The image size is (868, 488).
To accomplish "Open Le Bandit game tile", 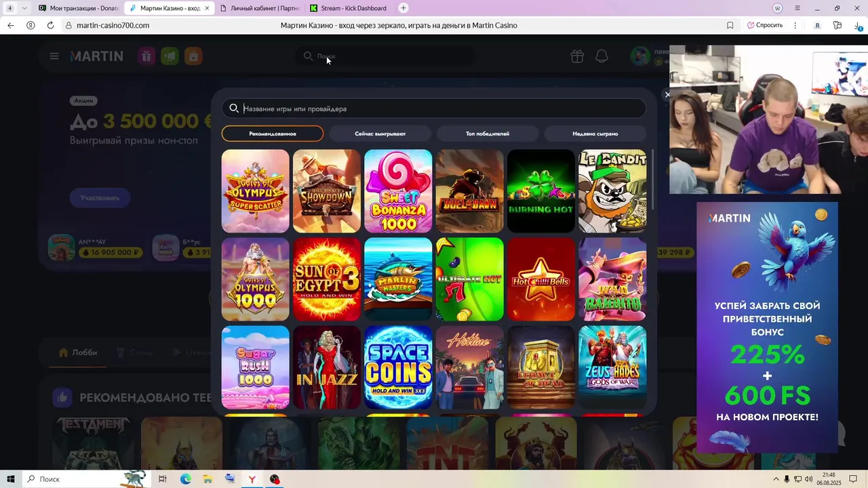I will click(612, 191).
